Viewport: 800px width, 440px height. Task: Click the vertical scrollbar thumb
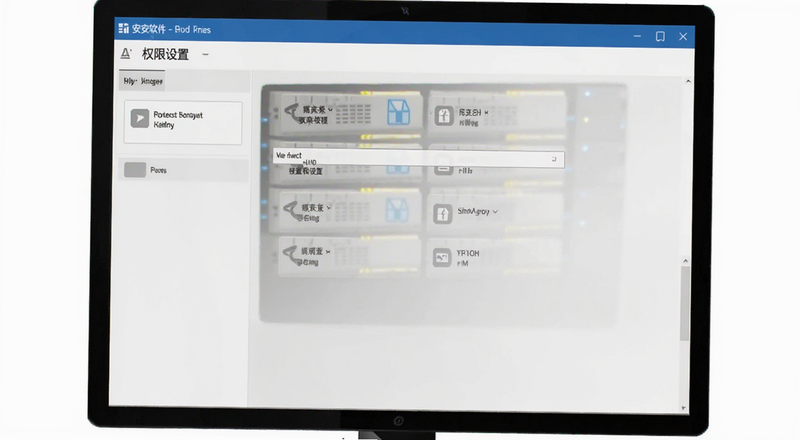click(685, 302)
